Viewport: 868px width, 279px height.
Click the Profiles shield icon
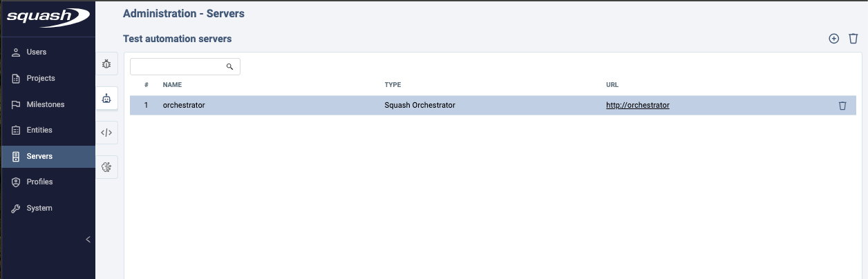point(16,182)
